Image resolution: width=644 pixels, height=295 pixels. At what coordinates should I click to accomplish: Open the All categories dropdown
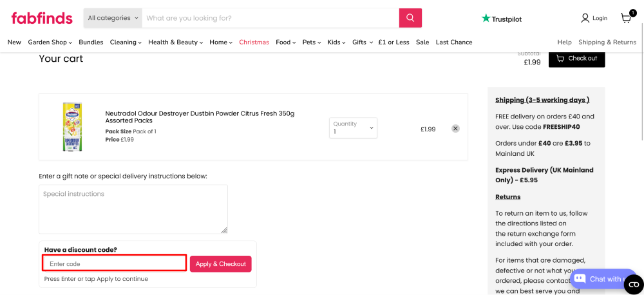(113, 18)
